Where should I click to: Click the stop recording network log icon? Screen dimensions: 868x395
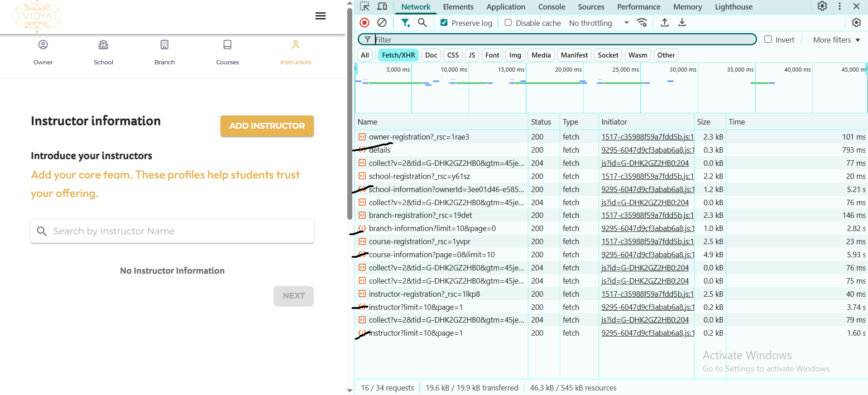[364, 23]
